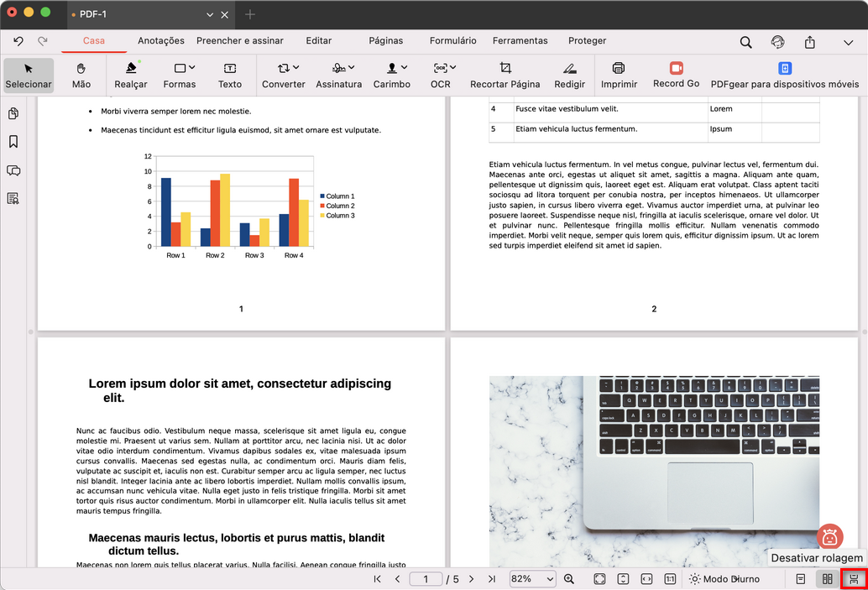Activate the Redigir redact tool
868x590 pixels.
[x=570, y=76]
